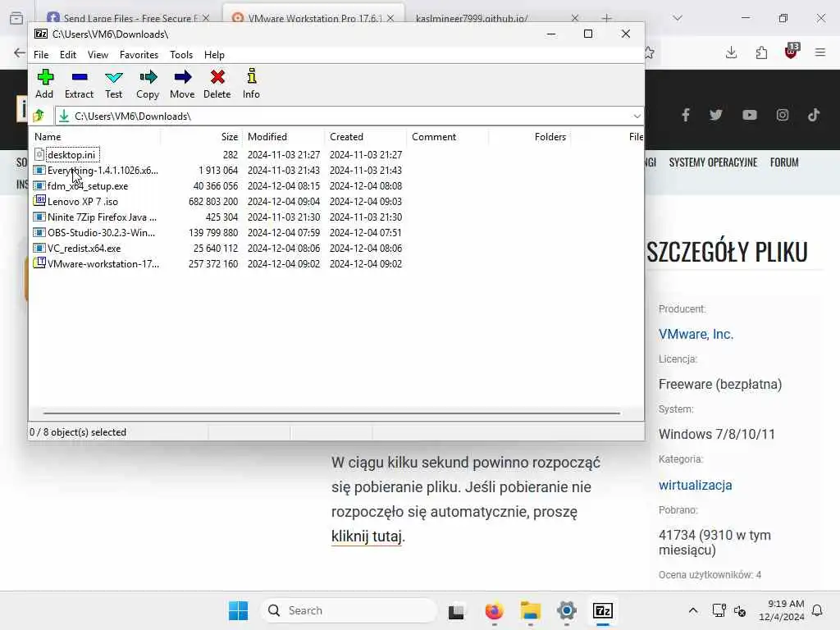
Task: Open the Edit menu
Action: coord(67,55)
